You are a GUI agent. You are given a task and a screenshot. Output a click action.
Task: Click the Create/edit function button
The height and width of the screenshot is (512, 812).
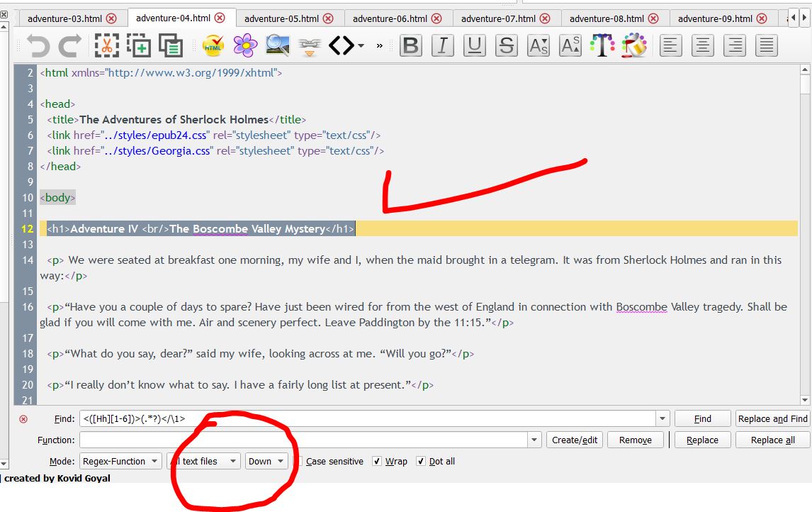575,440
